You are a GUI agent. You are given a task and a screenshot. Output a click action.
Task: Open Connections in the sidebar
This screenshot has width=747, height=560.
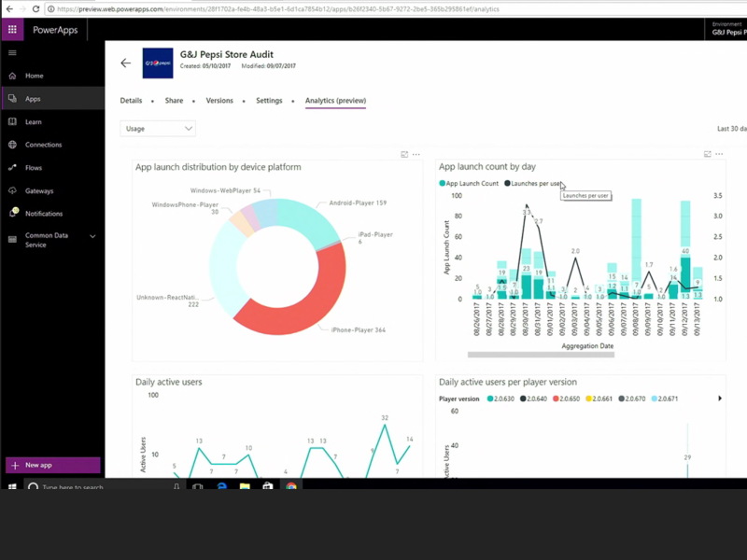[x=43, y=145]
